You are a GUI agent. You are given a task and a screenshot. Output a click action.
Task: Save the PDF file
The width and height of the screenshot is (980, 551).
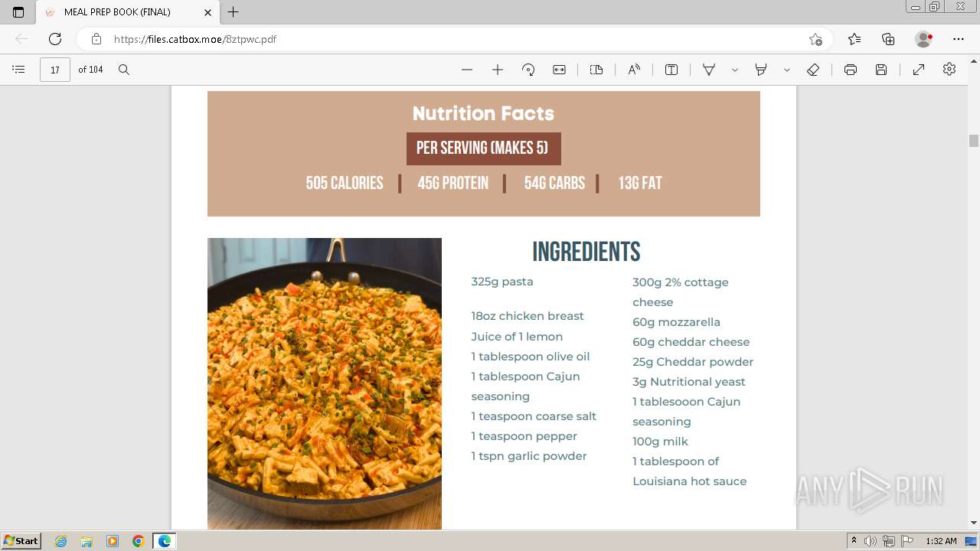tap(881, 70)
